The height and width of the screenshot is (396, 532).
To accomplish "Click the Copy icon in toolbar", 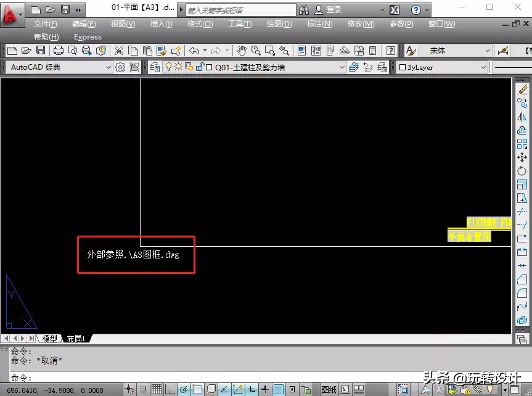I will (133, 51).
